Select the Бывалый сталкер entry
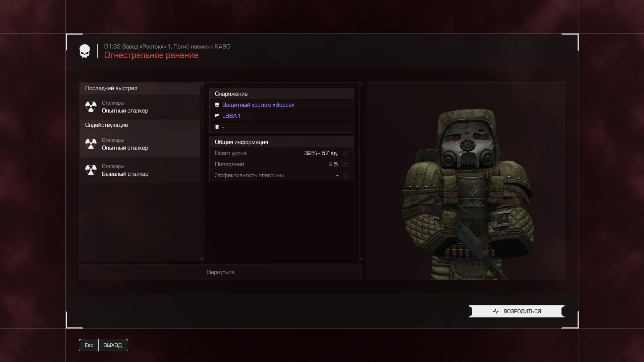Image resolution: width=644 pixels, height=362 pixels. [140, 170]
